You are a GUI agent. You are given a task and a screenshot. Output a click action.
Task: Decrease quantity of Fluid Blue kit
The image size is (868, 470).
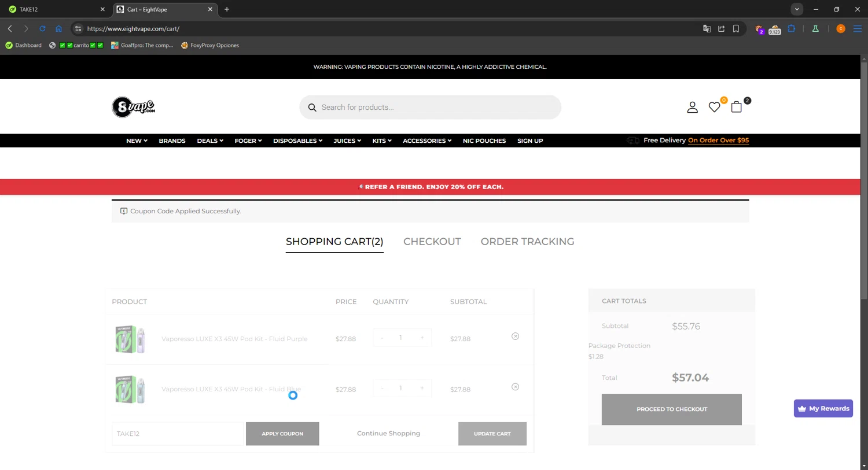(382, 388)
